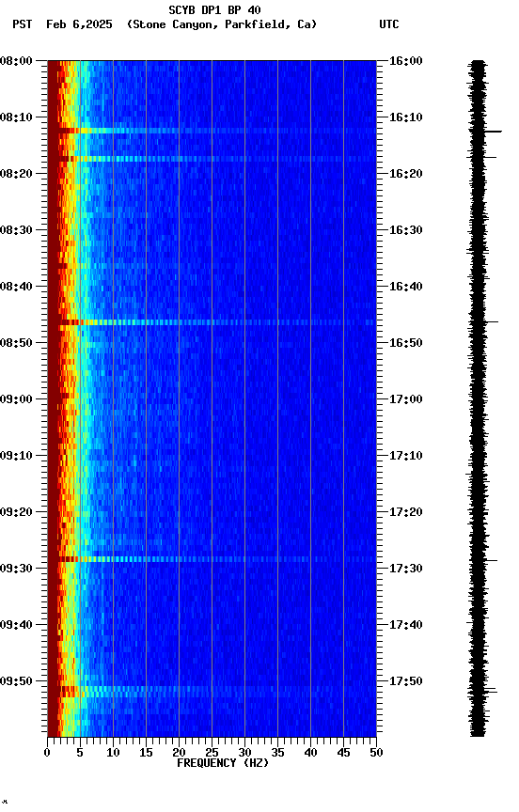The width and height of the screenshot is (519, 812).
Task: Click the 16:40 UTC time label
Action: click(x=405, y=287)
